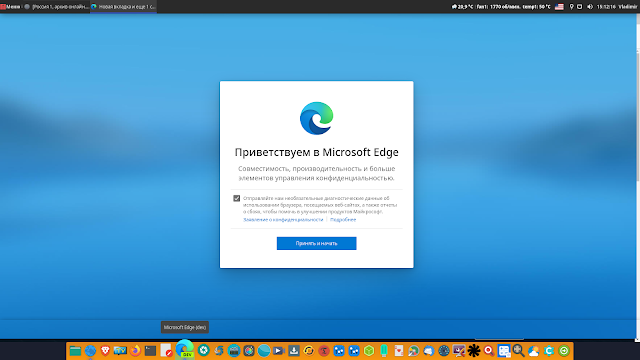Launch the blue globe web browser in dock
640x360 pixels.
[x=90, y=351]
